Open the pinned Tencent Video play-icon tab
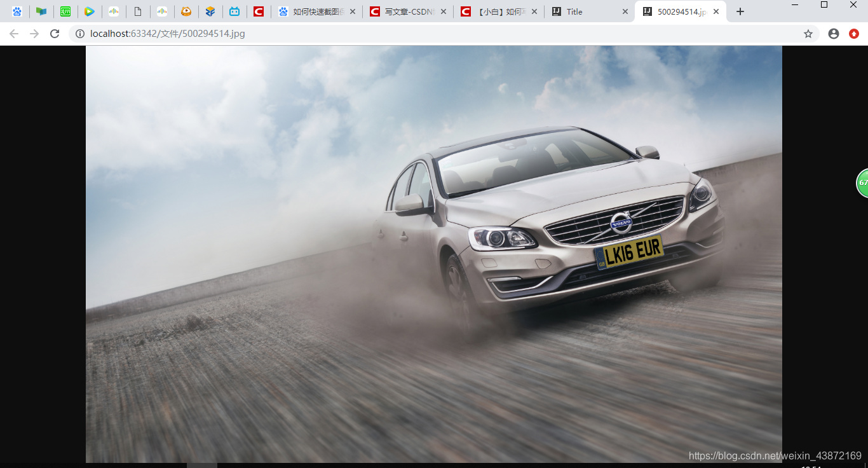The width and height of the screenshot is (868, 468). pos(90,11)
